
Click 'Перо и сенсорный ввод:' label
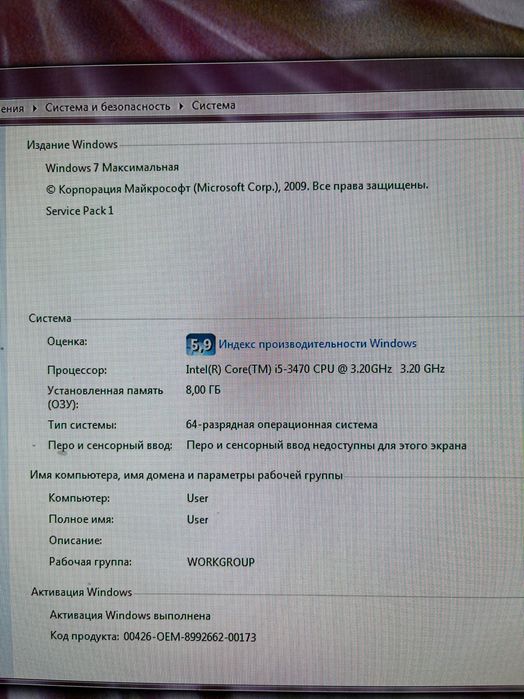click(110, 446)
